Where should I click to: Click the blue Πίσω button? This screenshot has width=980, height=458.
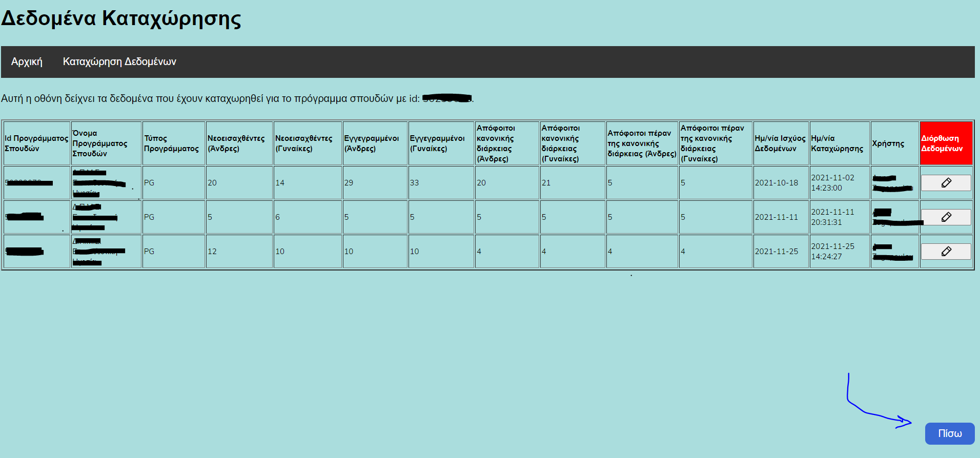click(950, 433)
